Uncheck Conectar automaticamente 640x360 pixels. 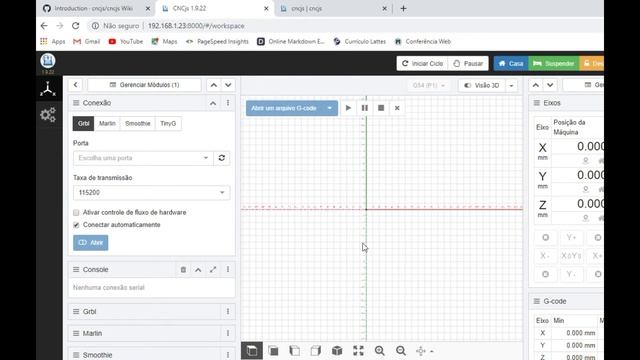tap(76, 225)
